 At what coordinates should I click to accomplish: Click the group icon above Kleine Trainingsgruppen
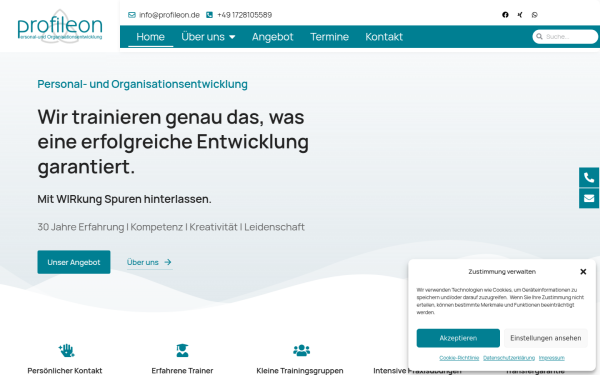302,350
